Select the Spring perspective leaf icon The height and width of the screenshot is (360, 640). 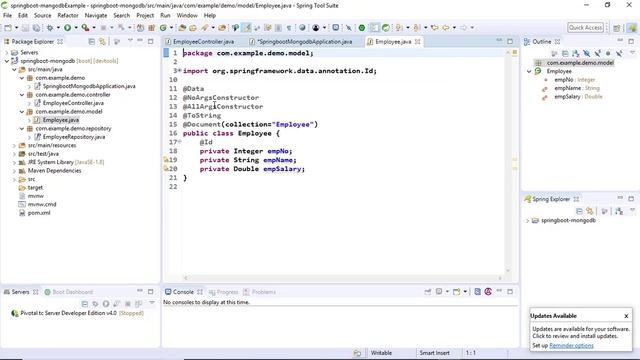(x=632, y=28)
